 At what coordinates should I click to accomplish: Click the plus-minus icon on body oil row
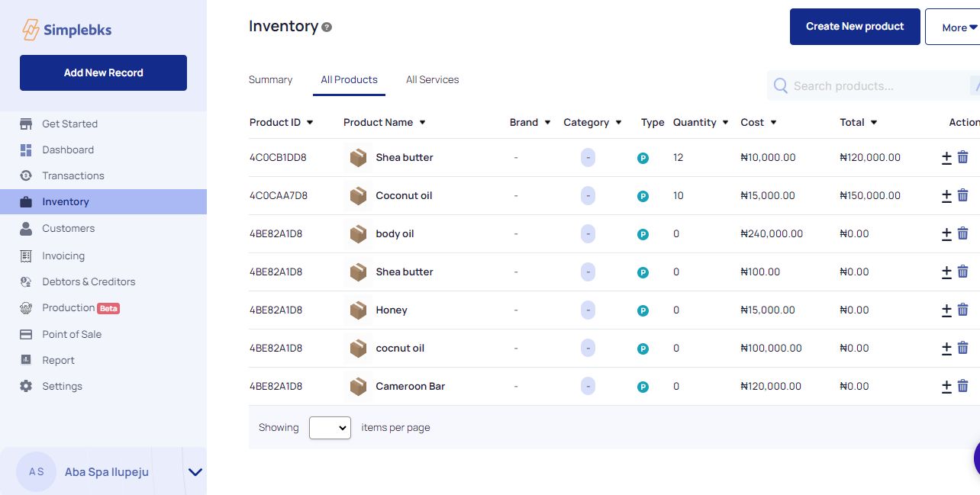point(946,233)
